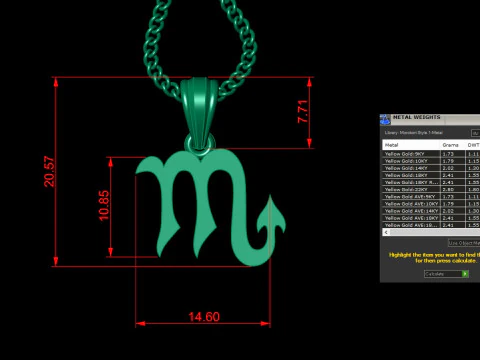
Task: Select the 14.60 width dimension
Action: tap(204, 317)
